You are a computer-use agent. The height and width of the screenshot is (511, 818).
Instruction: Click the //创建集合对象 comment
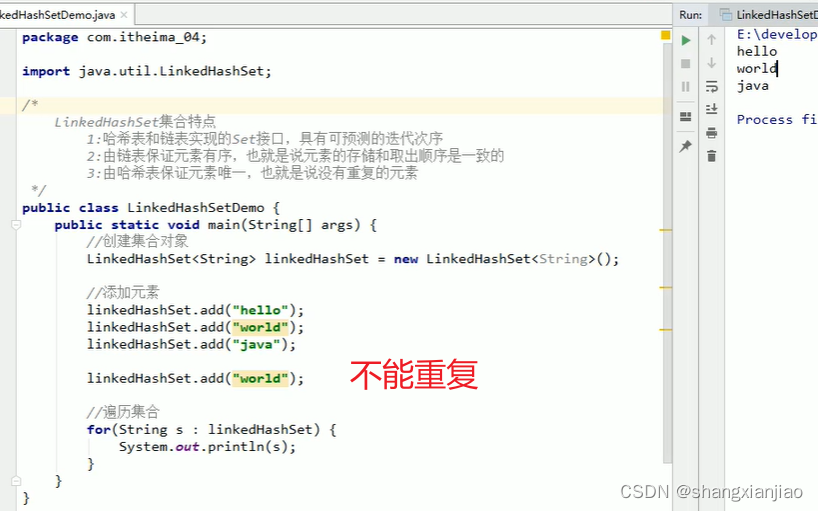(x=138, y=241)
